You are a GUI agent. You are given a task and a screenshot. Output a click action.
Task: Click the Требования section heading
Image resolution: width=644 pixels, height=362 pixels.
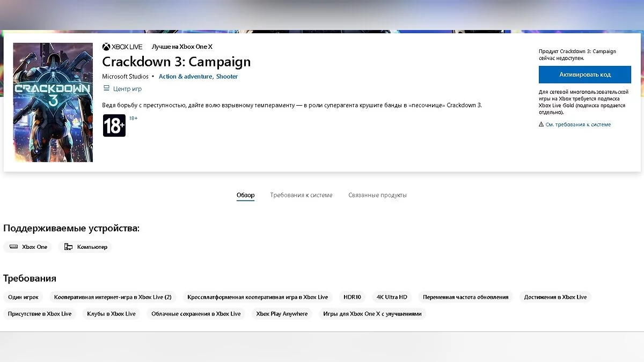pos(30,278)
